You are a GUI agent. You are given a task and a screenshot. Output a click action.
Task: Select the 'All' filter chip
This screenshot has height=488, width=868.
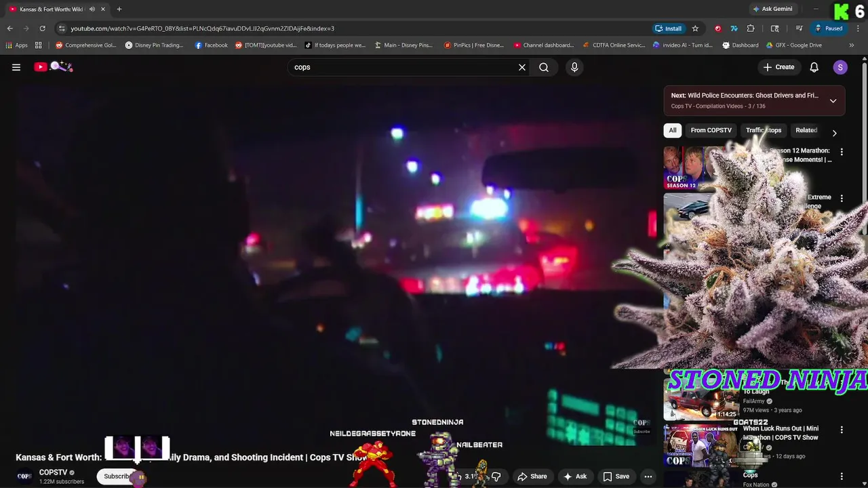pos(673,130)
